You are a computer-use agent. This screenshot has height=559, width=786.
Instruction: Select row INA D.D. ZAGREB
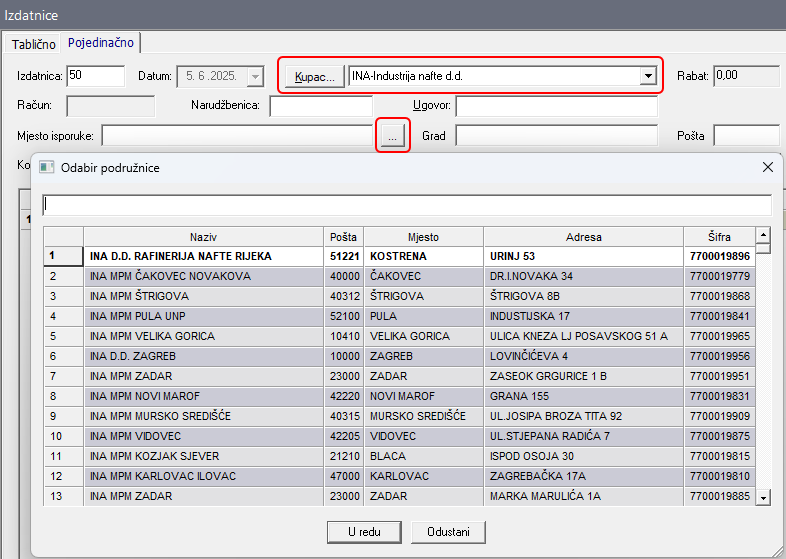[400, 356]
